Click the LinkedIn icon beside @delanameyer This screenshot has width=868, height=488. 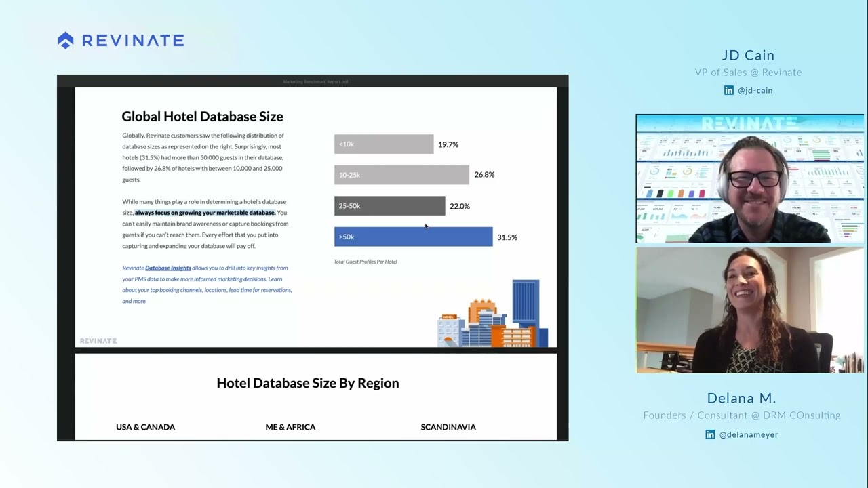click(x=710, y=434)
